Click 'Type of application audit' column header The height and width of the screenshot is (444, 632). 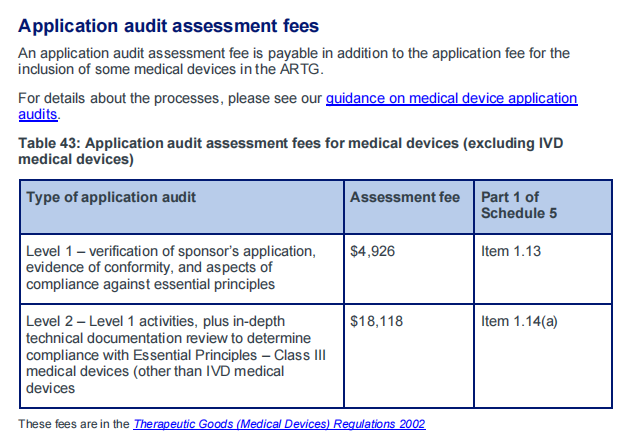coord(182,207)
